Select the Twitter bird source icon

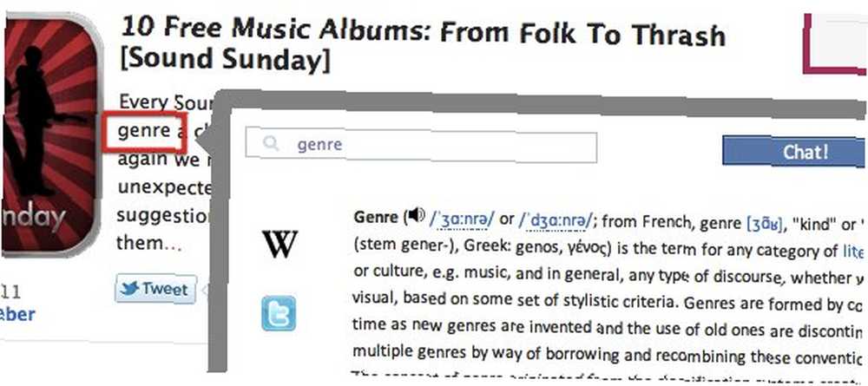pyautogui.click(x=279, y=313)
